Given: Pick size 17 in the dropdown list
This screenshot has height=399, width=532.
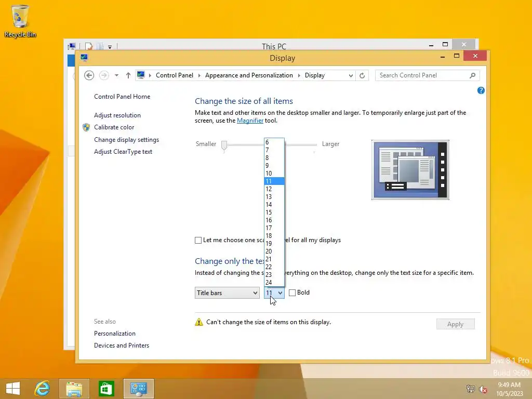Looking at the screenshot, I should (x=274, y=229).
